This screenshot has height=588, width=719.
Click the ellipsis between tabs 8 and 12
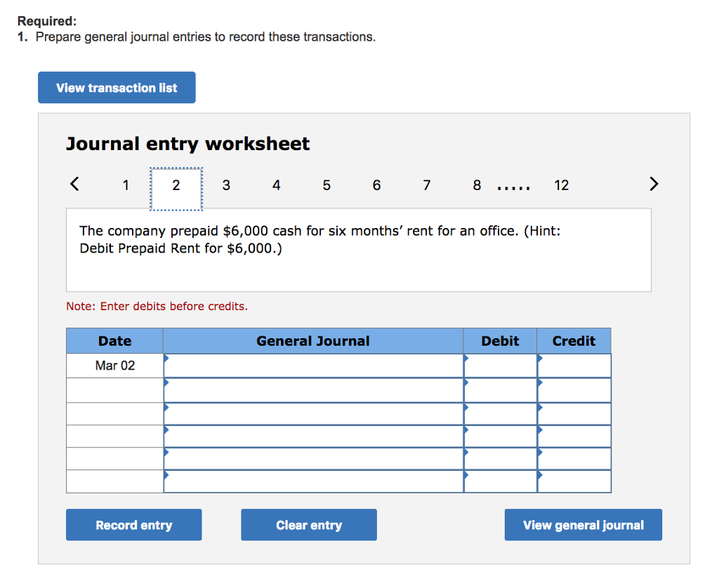pos(513,187)
